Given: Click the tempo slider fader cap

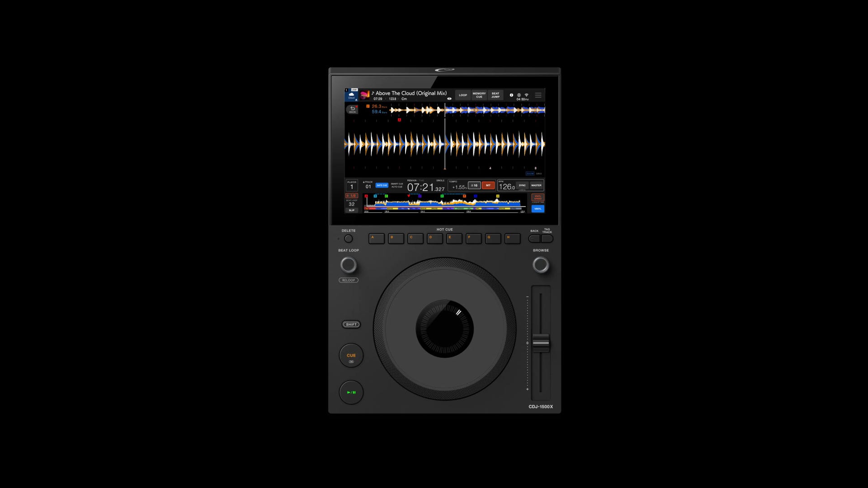Looking at the screenshot, I should coord(541,343).
